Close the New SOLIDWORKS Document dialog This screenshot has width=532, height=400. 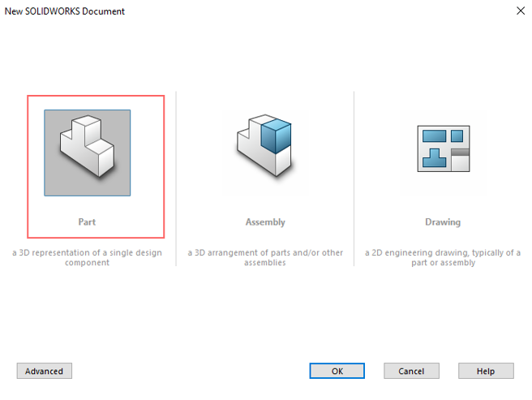pos(521,11)
